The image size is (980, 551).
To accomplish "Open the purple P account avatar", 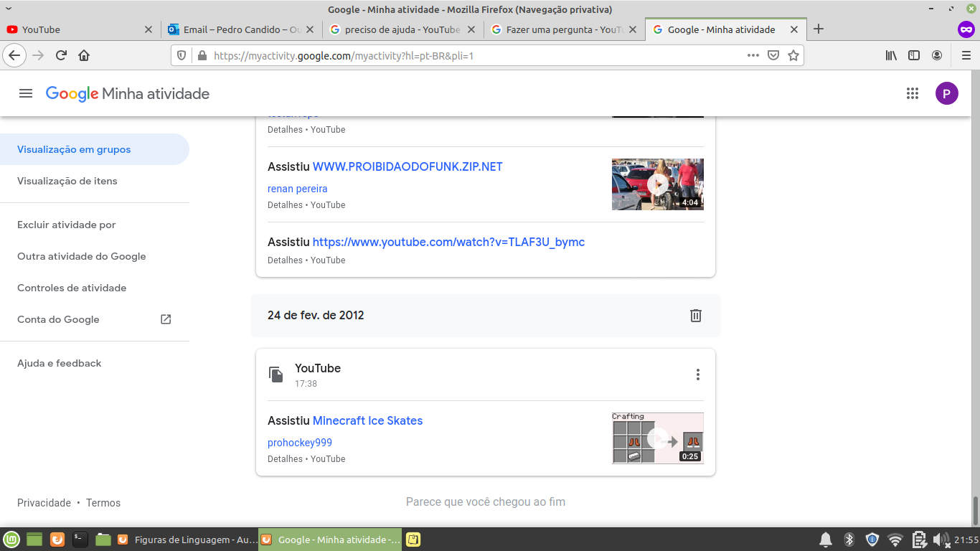I will 947,93.
